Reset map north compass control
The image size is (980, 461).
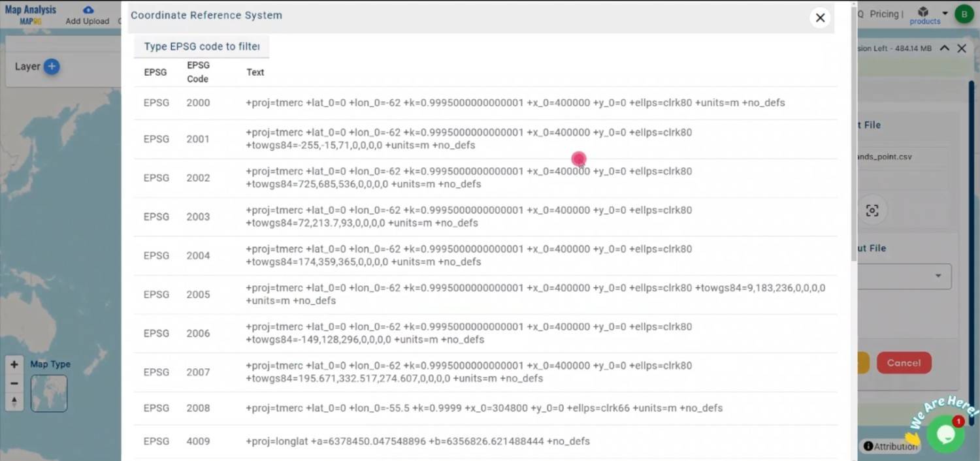14,402
